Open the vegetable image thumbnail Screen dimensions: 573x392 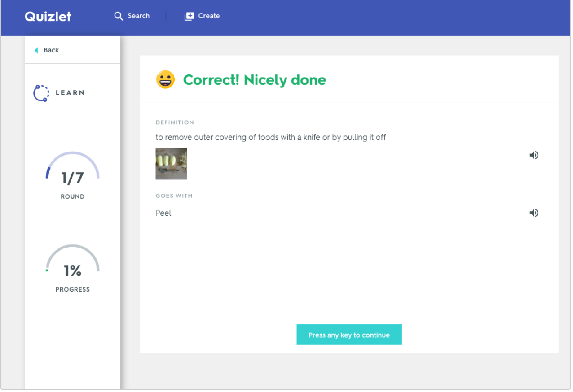tap(171, 164)
